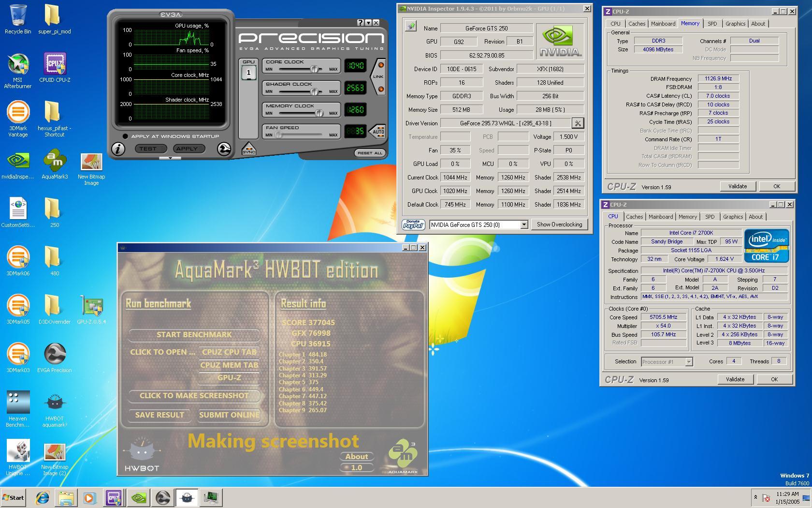Show hidden system tray icons arrow

[755, 497]
